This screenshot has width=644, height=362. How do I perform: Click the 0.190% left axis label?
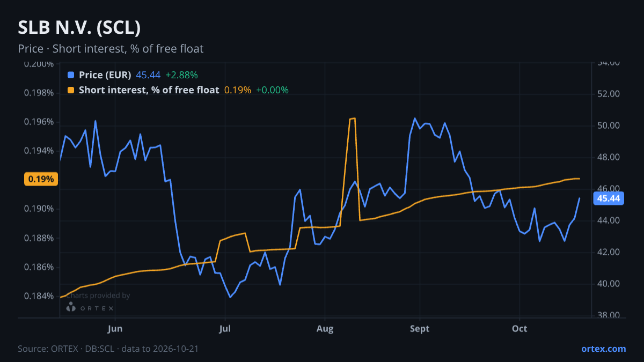pyautogui.click(x=39, y=209)
